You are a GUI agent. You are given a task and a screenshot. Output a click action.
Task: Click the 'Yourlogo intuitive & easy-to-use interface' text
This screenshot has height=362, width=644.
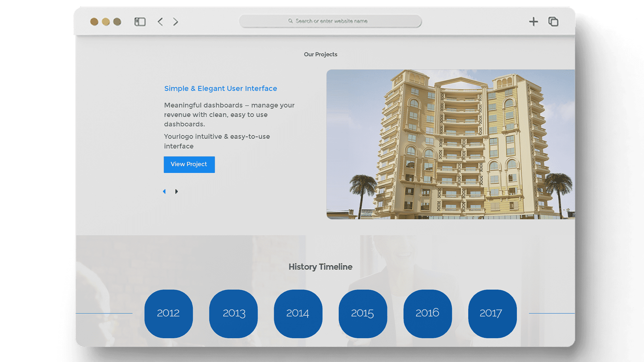217,141
